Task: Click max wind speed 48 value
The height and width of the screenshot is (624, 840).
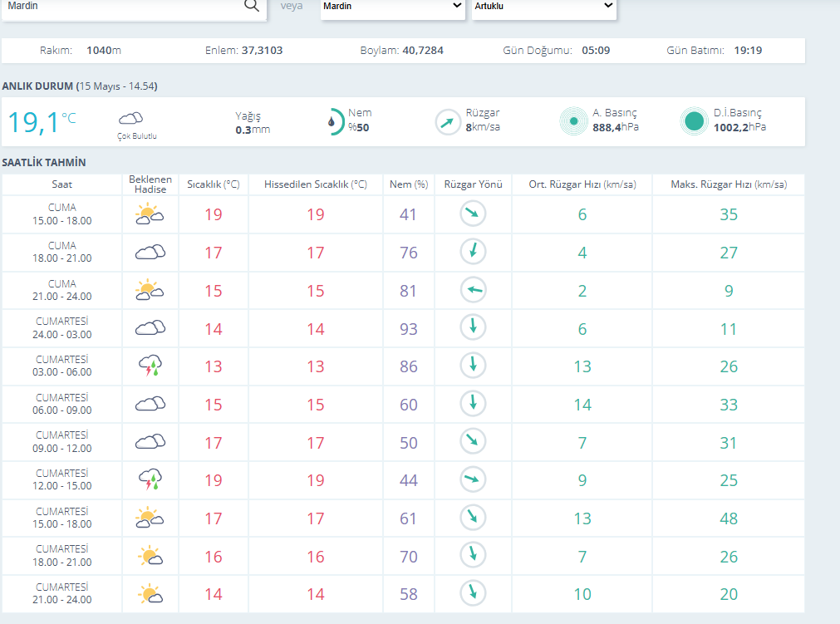Action: coord(729,518)
